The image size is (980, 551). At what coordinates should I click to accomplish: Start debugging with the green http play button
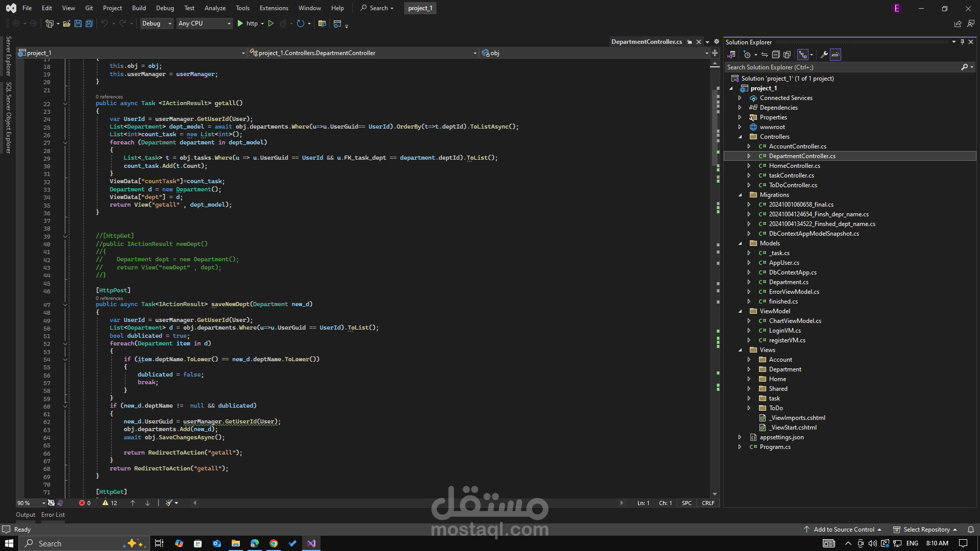tap(240, 23)
